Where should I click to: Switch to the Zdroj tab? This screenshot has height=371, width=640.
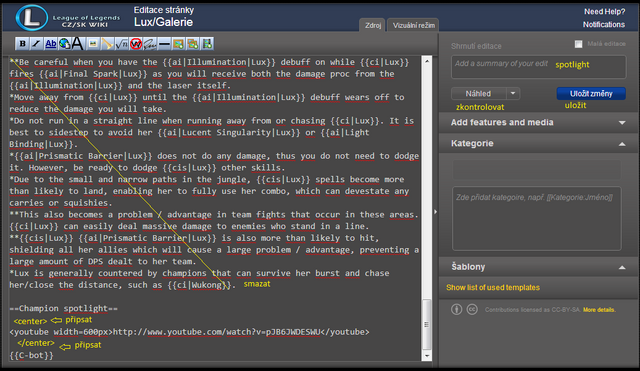[x=373, y=25]
